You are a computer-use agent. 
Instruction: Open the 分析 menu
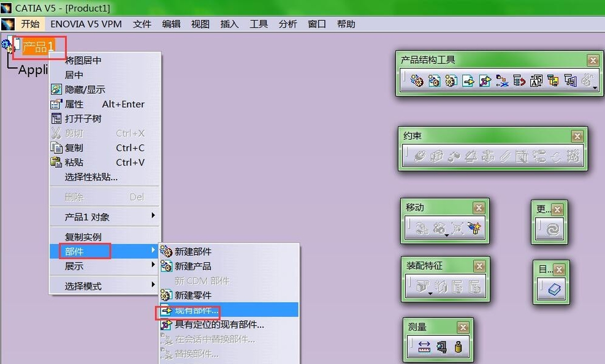[x=287, y=24]
